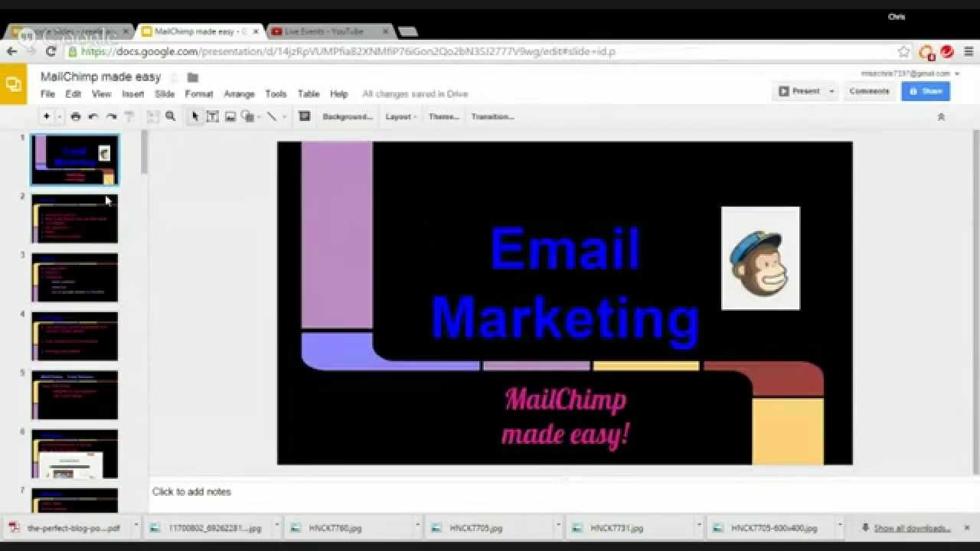The height and width of the screenshot is (551, 980).
Task: Select the arrow Select tool
Action: point(194,116)
